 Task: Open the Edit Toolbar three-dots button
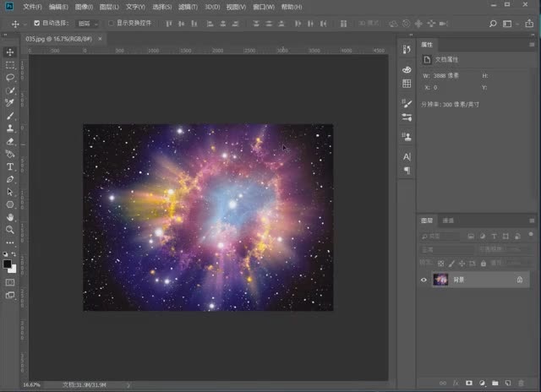[10, 242]
